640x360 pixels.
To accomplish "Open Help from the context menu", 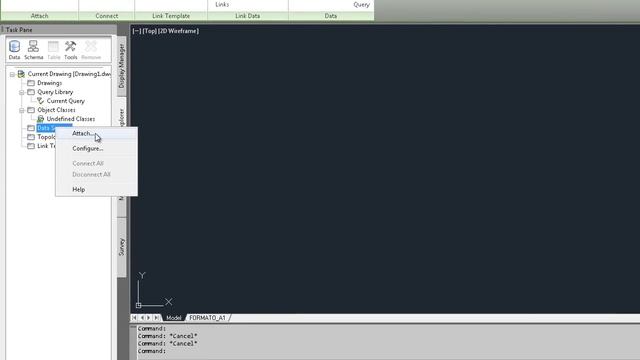I will pos(96,189).
